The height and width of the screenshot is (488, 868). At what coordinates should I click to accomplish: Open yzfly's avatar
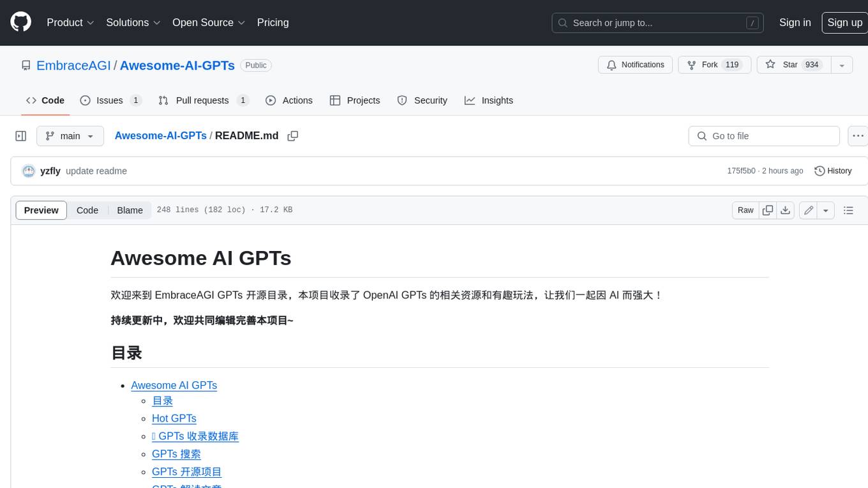tap(28, 171)
